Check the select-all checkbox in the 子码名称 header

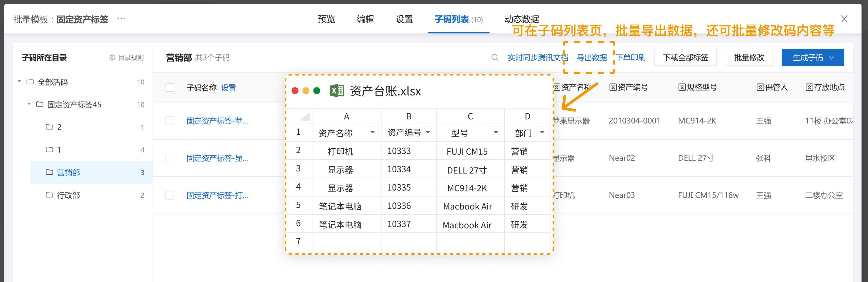pyautogui.click(x=170, y=87)
